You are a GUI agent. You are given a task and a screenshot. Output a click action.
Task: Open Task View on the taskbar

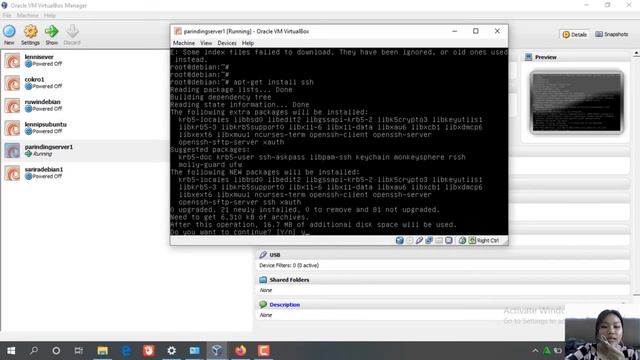point(78,351)
